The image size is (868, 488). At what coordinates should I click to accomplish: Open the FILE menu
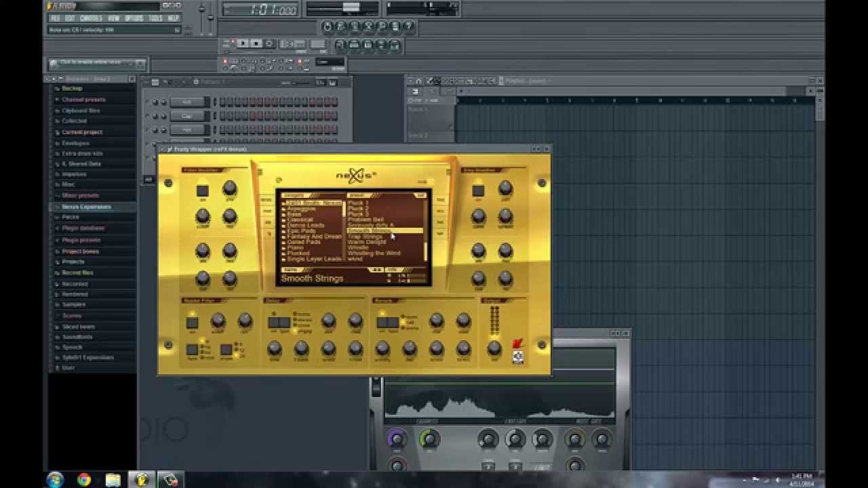54,18
